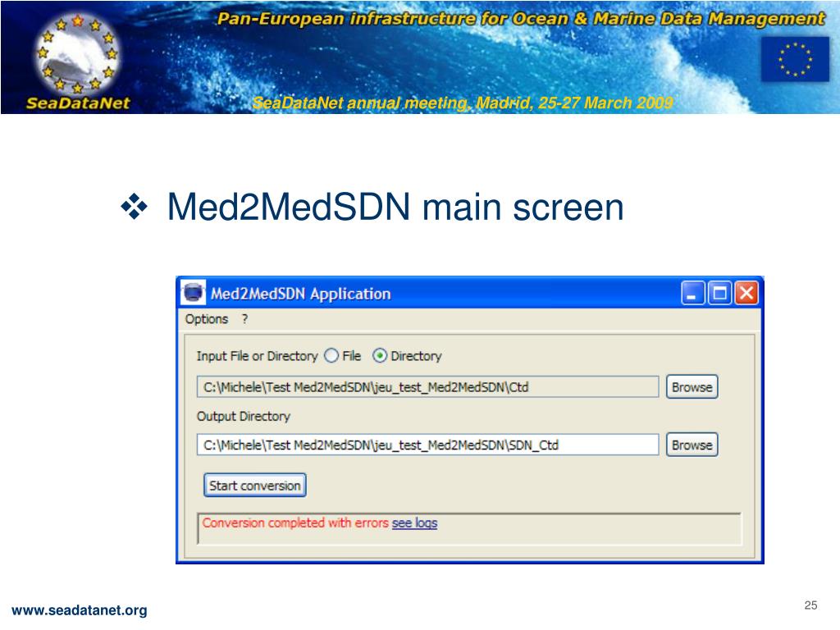Click the diamond bullet beside Med2MedSDN main screen
This screenshot has height=630, width=840.
[134, 206]
